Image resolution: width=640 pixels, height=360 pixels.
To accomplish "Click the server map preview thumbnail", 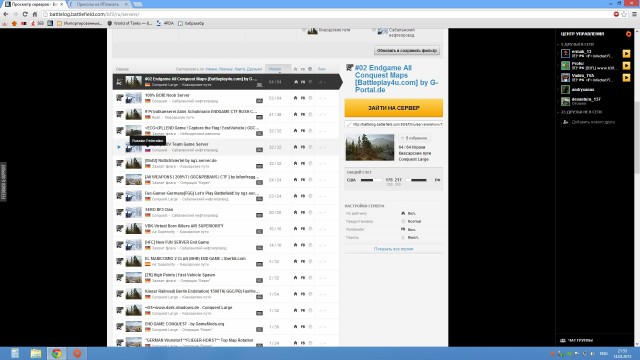I will (370, 147).
